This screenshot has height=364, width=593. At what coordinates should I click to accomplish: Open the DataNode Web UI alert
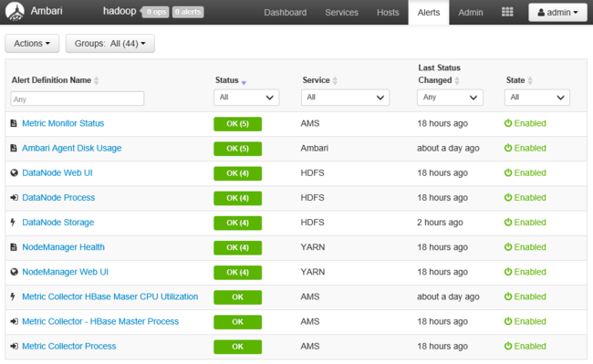coord(57,172)
